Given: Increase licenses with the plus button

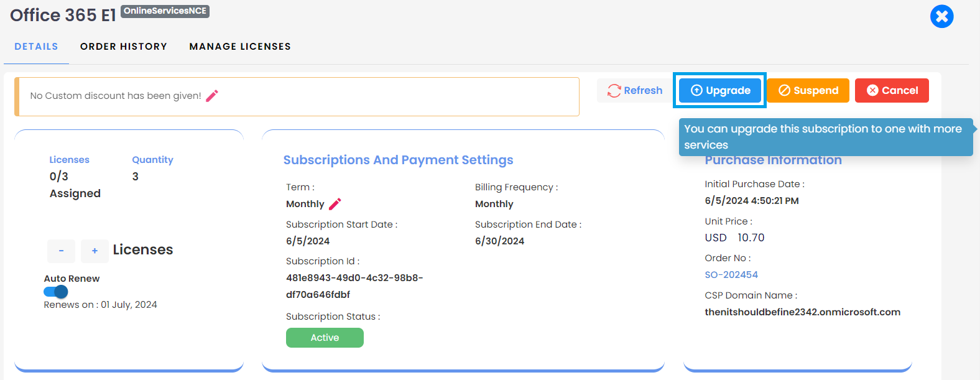Looking at the screenshot, I should [95, 251].
